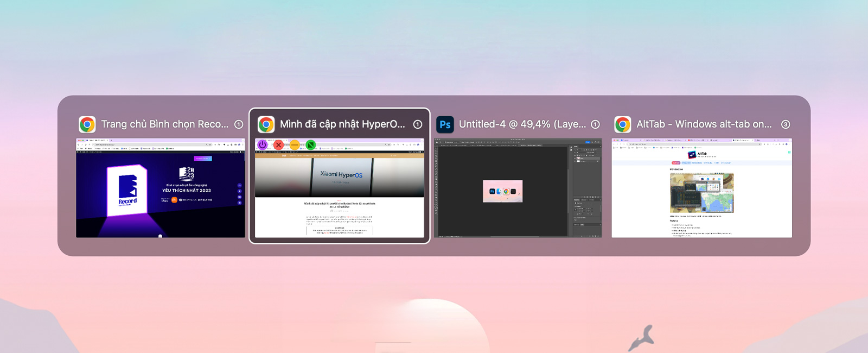Close the HyperOS window via red X

278,145
